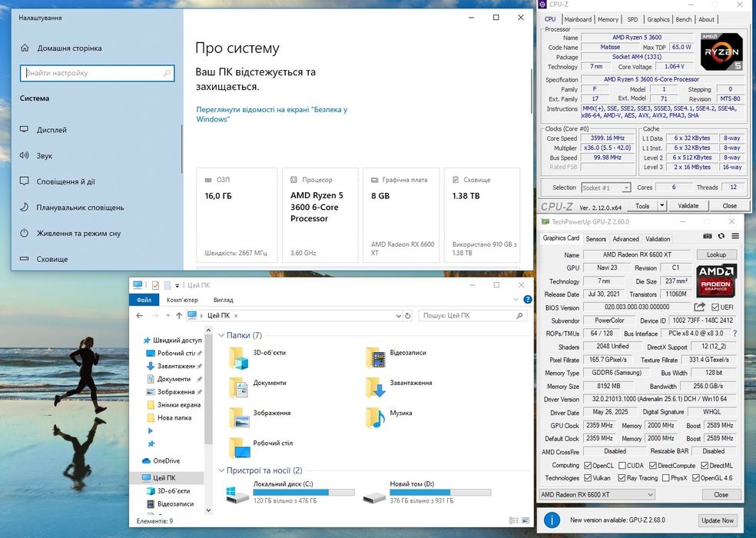Image resolution: width=756 pixels, height=538 pixels.
Task: Click the GPU-Z refresh icon
Action: point(721,236)
